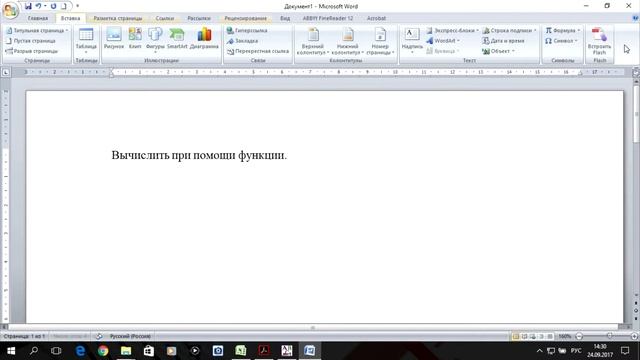640x360 pixels.
Task: Open the Acrobat tab
Action: pyautogui.click(x=376, y=18)
